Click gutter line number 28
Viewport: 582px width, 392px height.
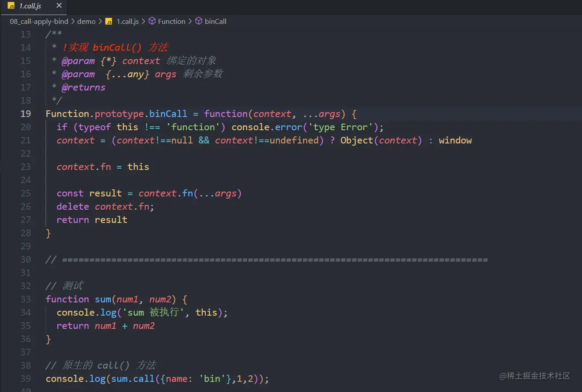pos(26,233)
